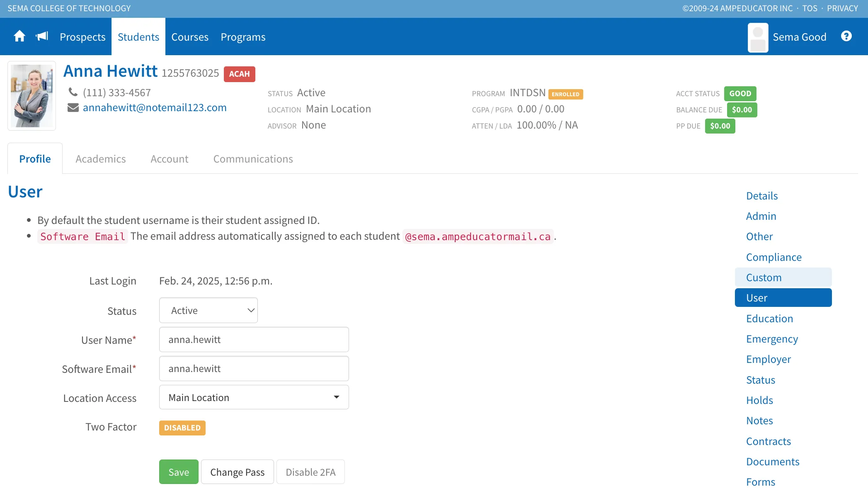
Task: Jump to the Employer section
Action: (769, 359)
